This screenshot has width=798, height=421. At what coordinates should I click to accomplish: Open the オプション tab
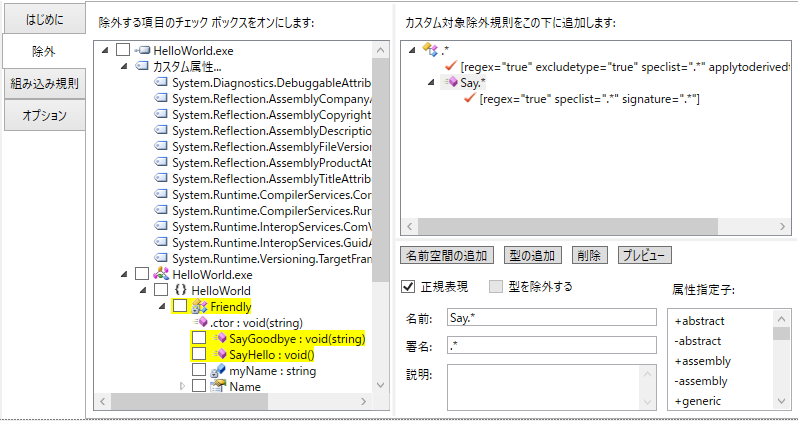[44, 116]
